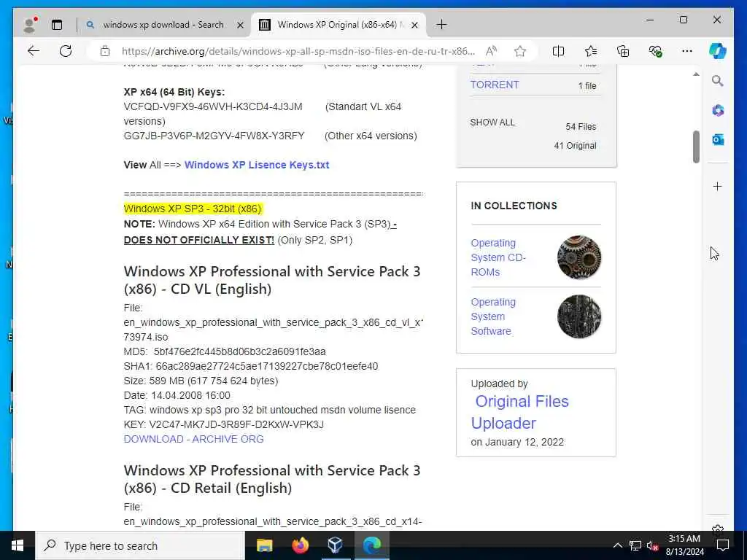Viewport: 747px width, 560px height.
Task: Open TORRENT download option
Action: tap(495, 85)
